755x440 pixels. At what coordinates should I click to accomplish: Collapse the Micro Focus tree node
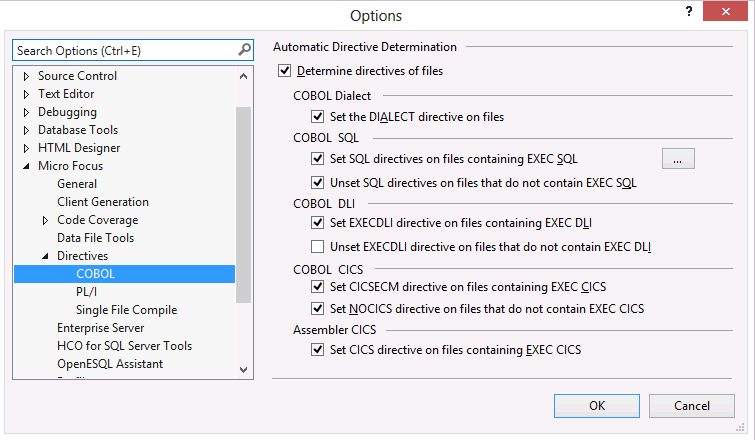coord(27,166)
